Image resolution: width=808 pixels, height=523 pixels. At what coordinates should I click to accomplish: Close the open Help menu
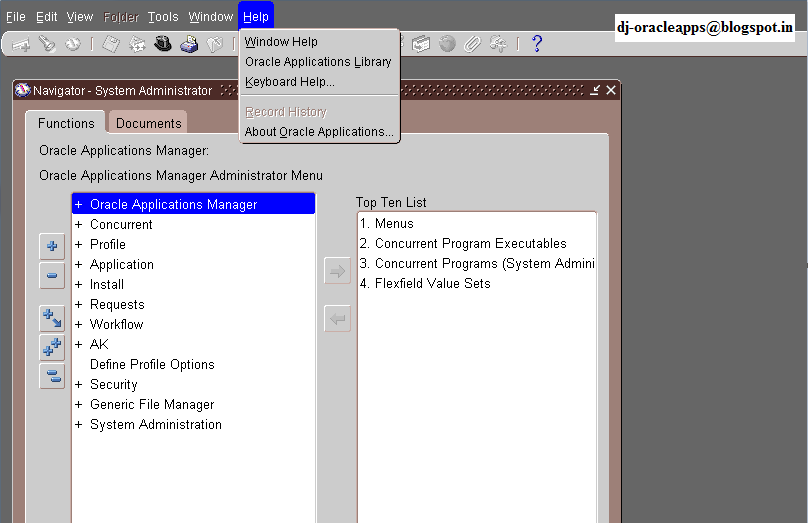pos(256,16)
